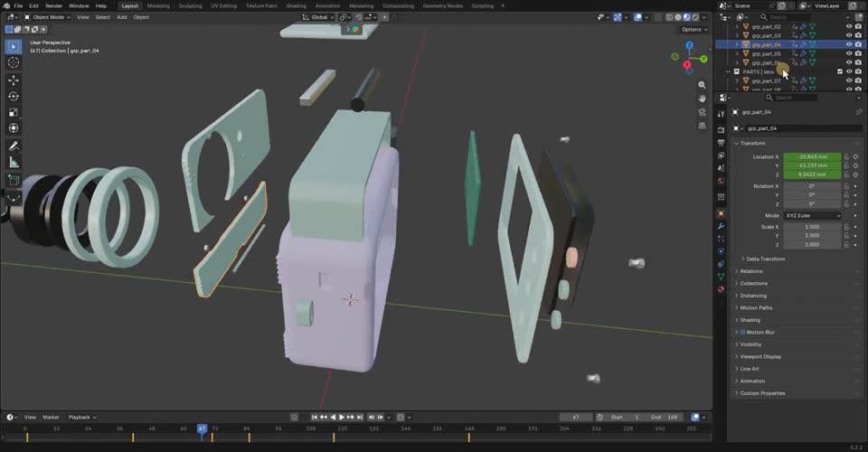Open the Modifiers wrench properties tab
This screenshot has height=452, width=868.
click(721, 226)
